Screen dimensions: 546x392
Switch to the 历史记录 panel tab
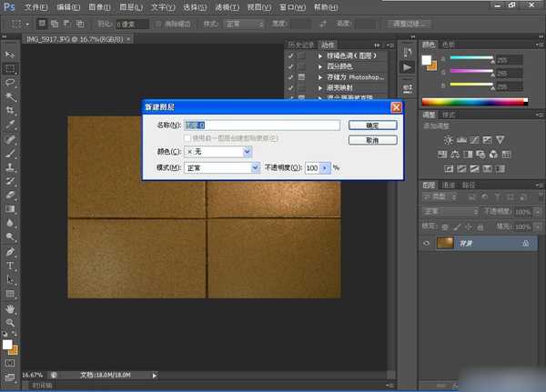click(299, 44)
